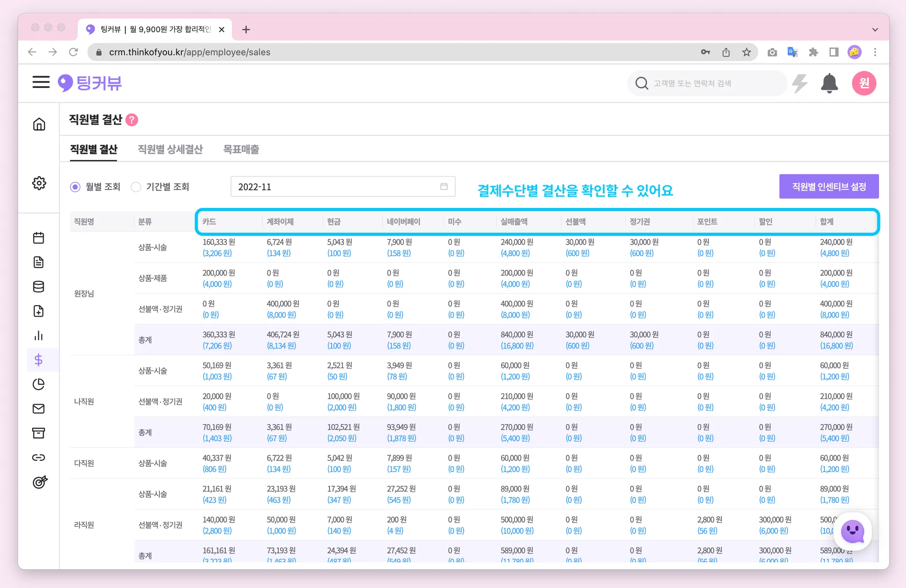Open settings gear in sidebar
906x588 pixels.
click(39, 183)
